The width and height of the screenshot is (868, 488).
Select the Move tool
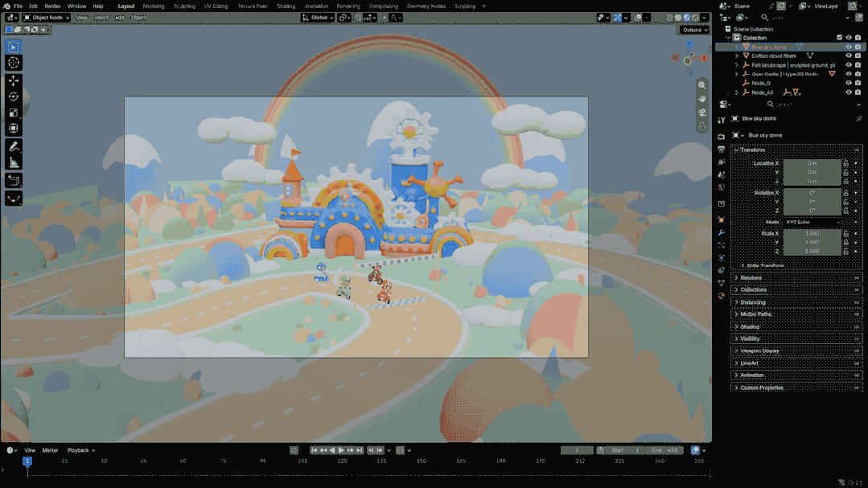tap(14, 80)
